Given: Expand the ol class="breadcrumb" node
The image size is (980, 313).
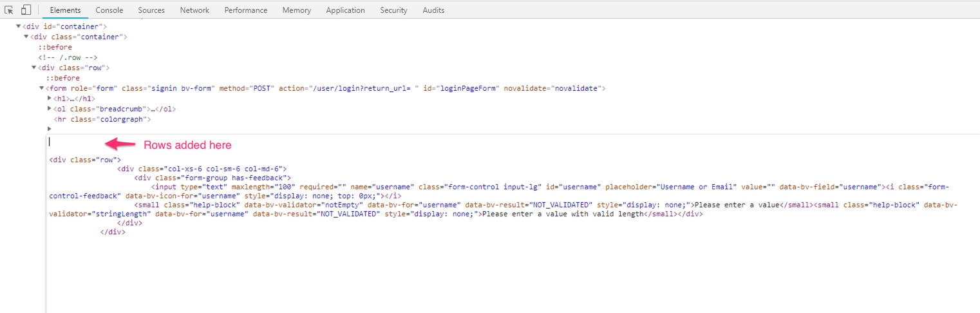Looking at the screenshot, I should click(x=50, y=109).
